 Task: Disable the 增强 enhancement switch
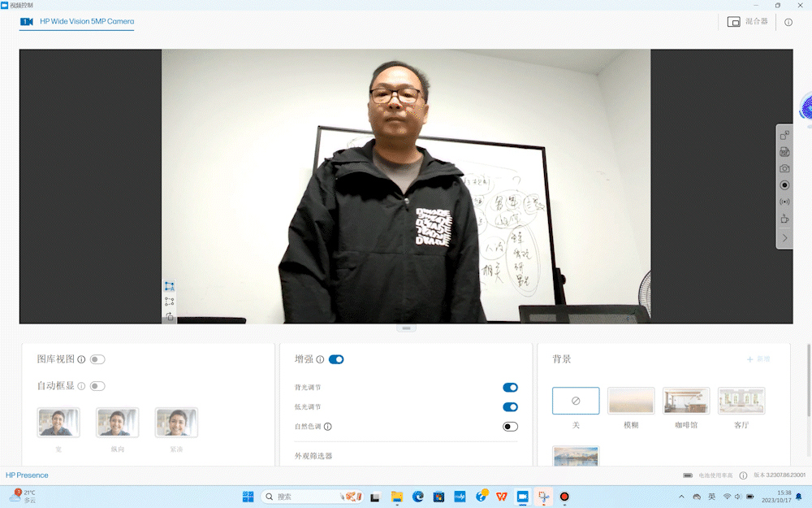pos(336,359)
